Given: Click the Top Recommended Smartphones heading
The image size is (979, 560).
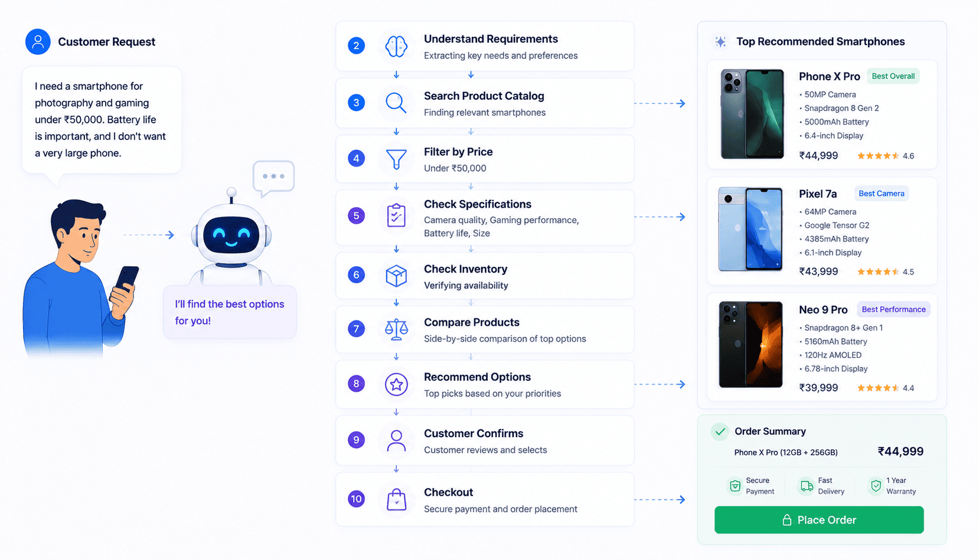Looking at the screenshot, I should pos(820,42).
